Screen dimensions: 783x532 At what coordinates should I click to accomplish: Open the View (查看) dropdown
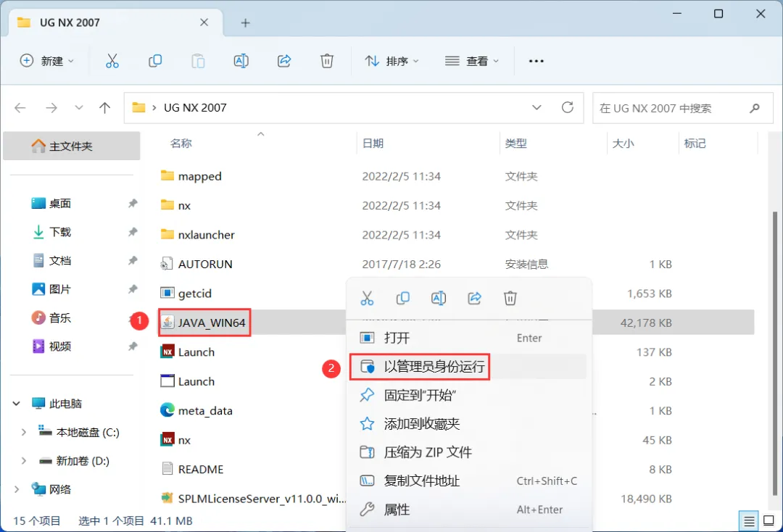pyautogui.click(x=472, y=61)
